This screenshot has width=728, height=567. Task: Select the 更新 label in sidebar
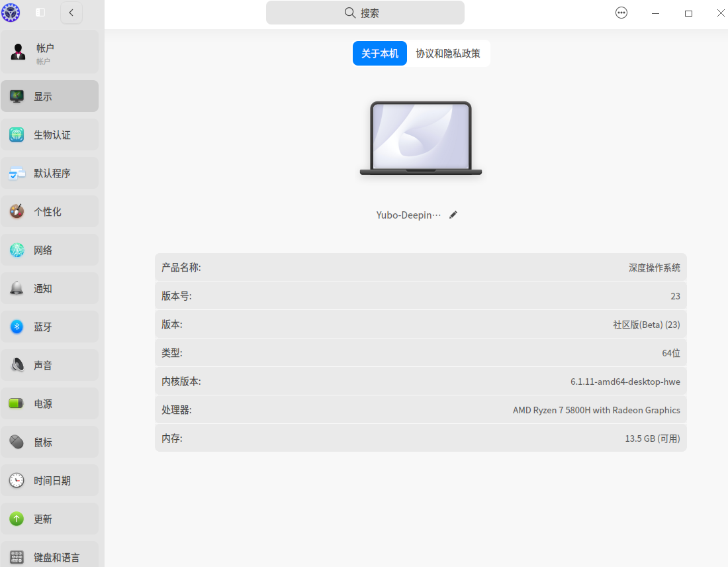(x=43, y=519)
